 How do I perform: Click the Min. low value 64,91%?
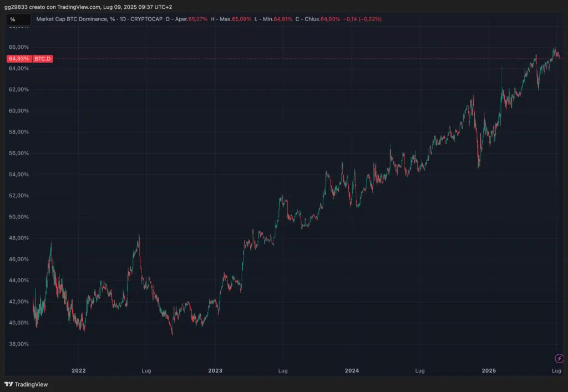pos(283,19)
